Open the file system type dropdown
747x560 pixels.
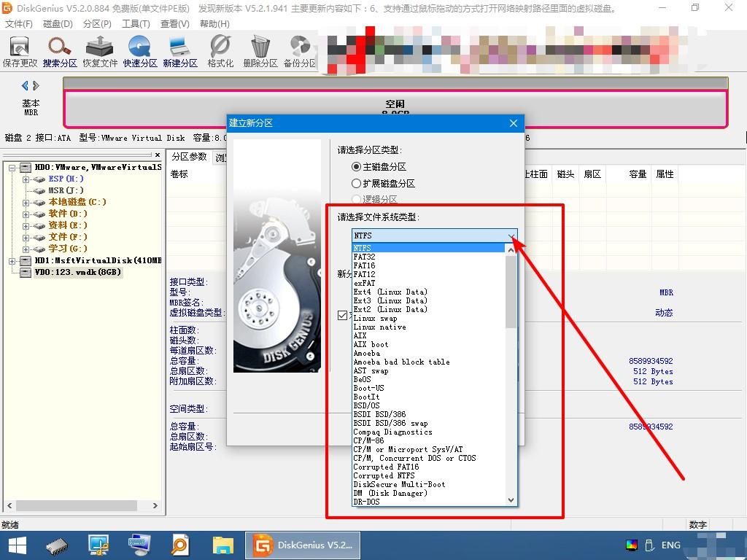click(511, 236)
